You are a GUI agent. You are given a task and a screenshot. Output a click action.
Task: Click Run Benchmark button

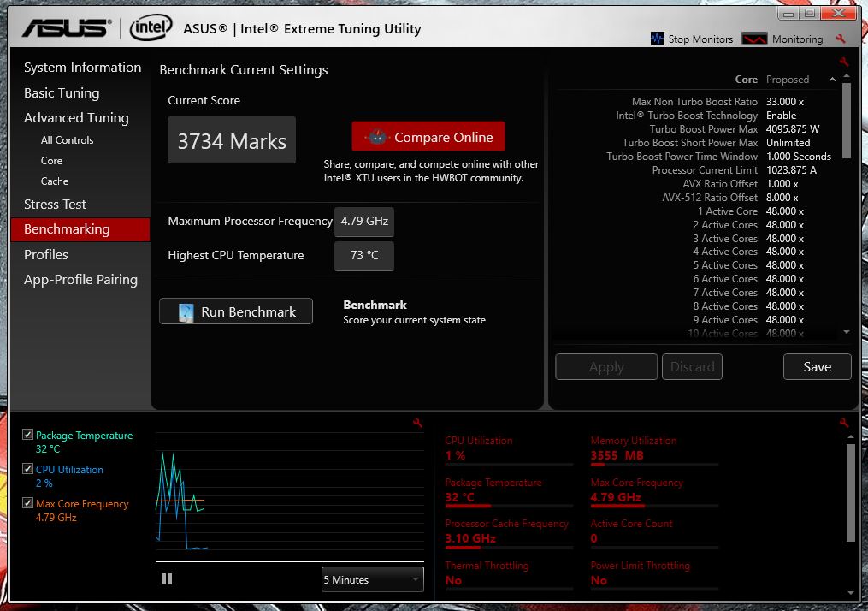tap(236, 311)
